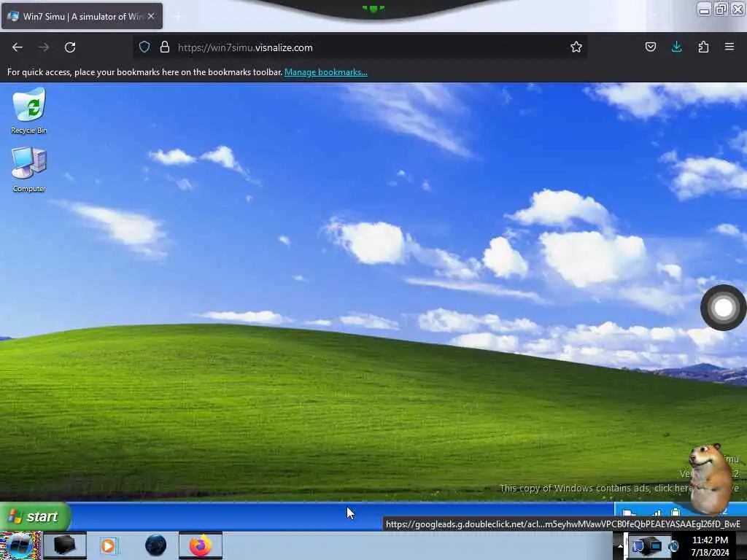Open the extensions puzzle icon
The image size is (747, 560).
click(x=703, y=47)
